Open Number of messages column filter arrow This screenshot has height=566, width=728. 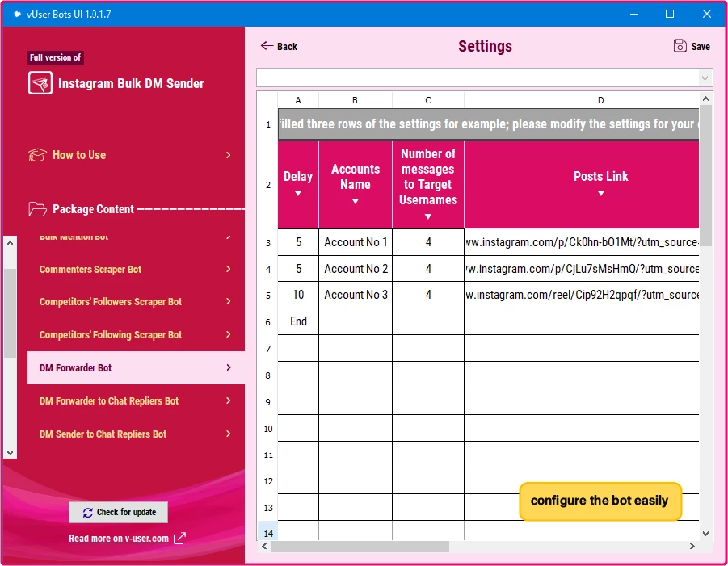428,216
